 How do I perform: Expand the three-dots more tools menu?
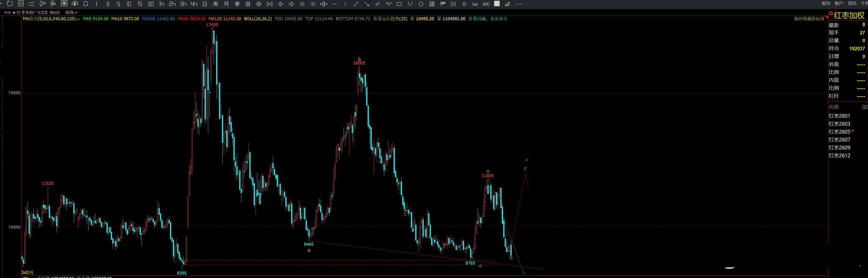pyautogui.click(x=519, y=4)
